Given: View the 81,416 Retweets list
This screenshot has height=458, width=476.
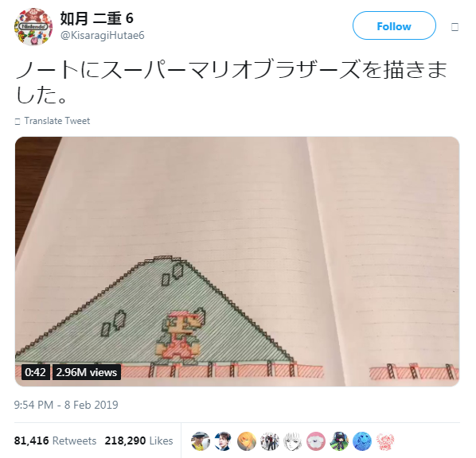Looking at the screenshot, I should [55, 441].
